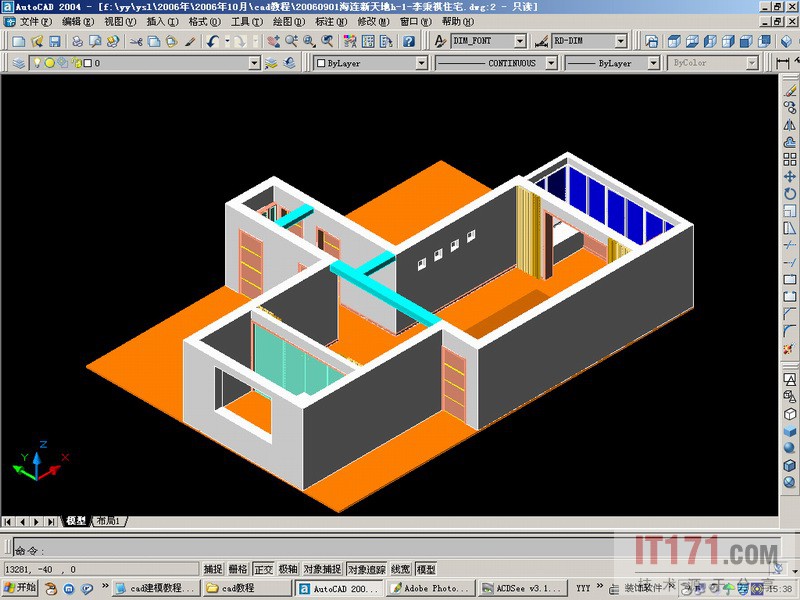Viewport: 800px width, 600px height.
Task: Select the Pan hand tool icon
Action: 273,42
